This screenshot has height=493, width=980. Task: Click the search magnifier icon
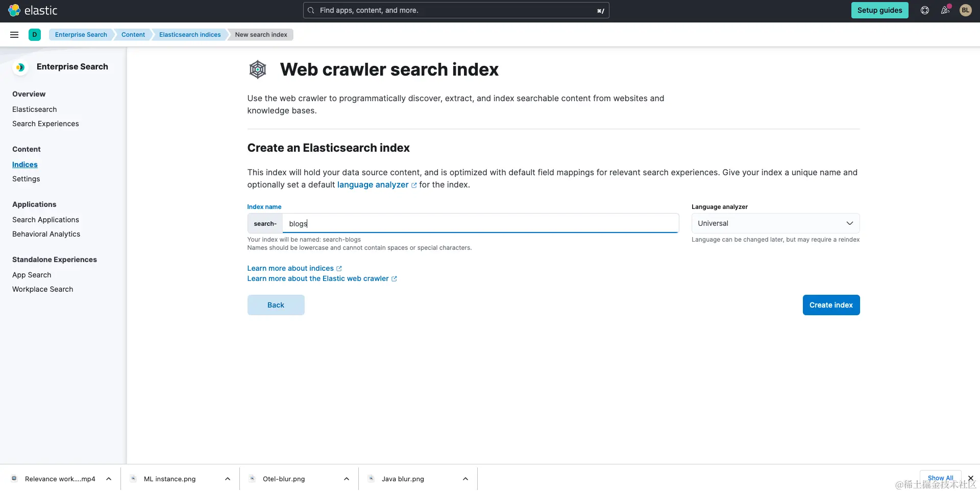pyautogui.click(x=311, y=10)
